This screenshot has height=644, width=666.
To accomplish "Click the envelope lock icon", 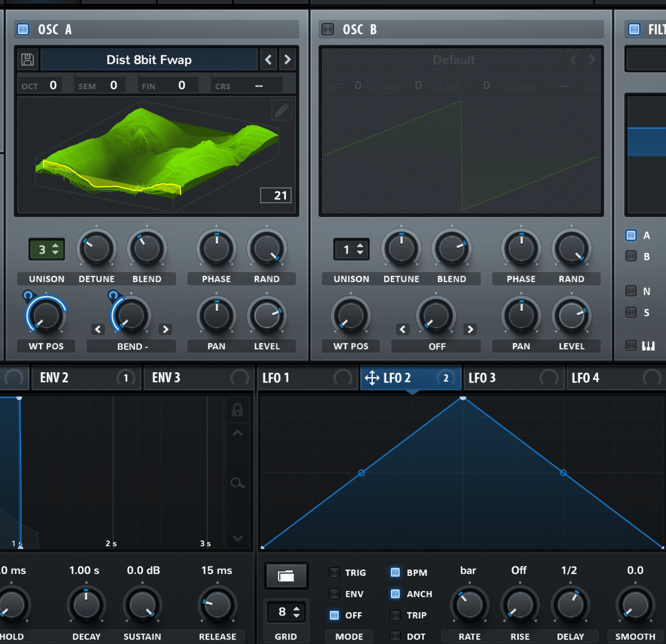I will [238, 409].
